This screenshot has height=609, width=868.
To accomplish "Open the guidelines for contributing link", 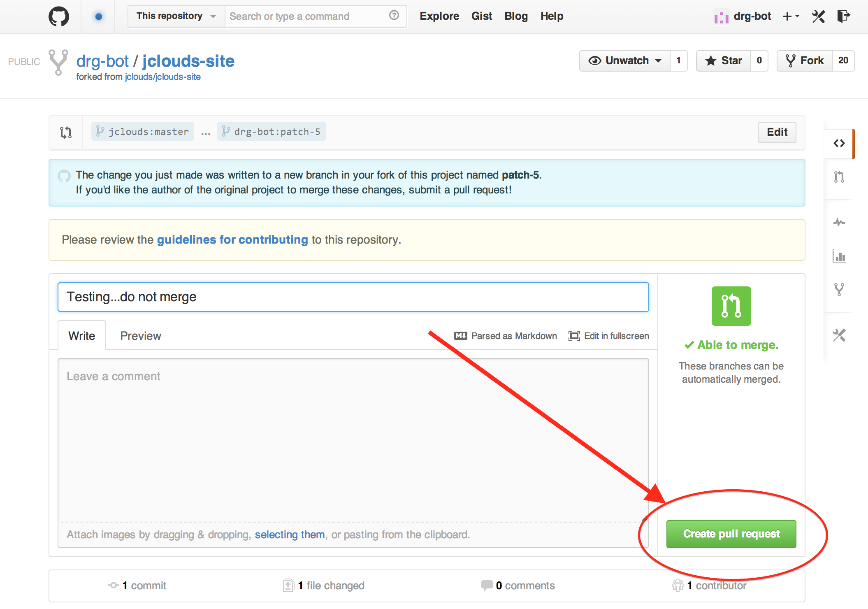I will tap(232, 240).
